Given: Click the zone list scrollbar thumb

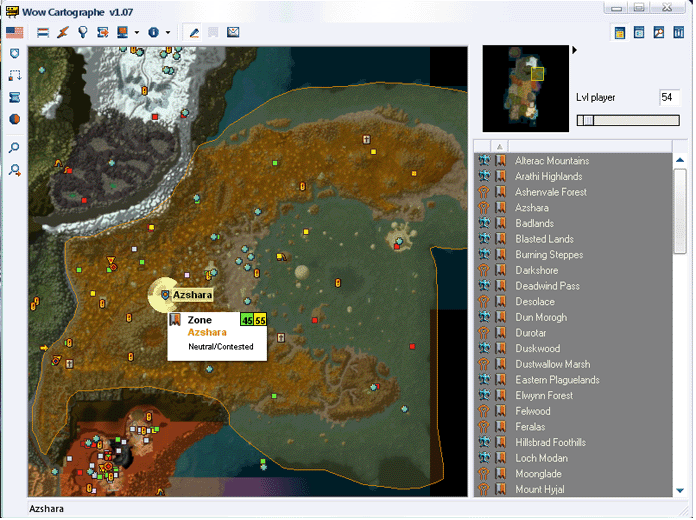Looking at the screenshot, I should 680,211.
